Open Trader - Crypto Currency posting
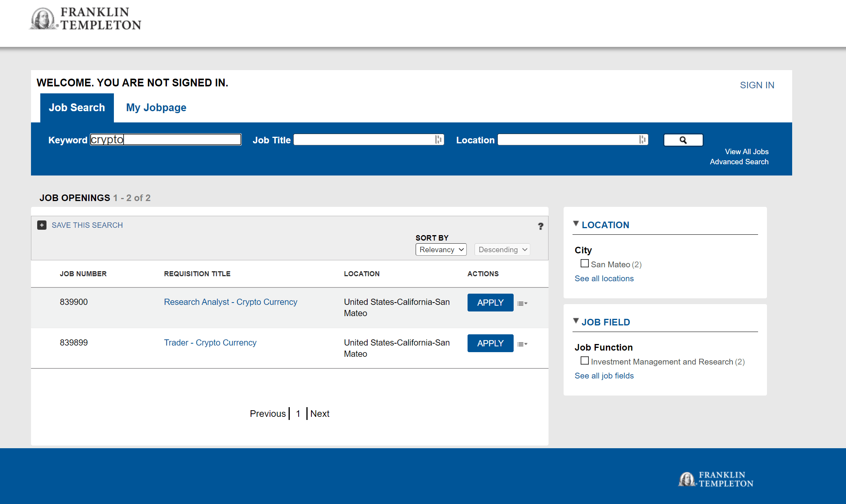846x504 pixels. [x=210, y=342]
